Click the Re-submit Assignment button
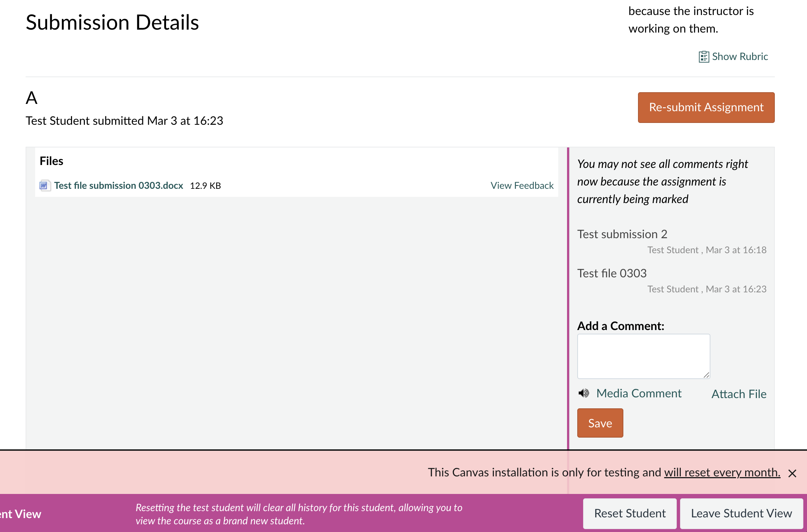Viewport: 807px width, 532px height. click(x=706, y=107)
